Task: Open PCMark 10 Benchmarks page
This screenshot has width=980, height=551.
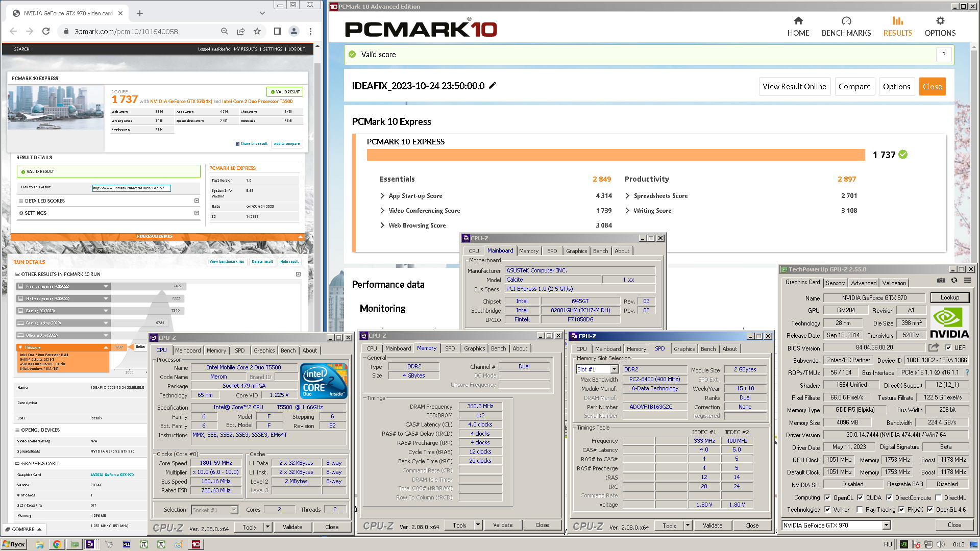Action: point(846,27)
